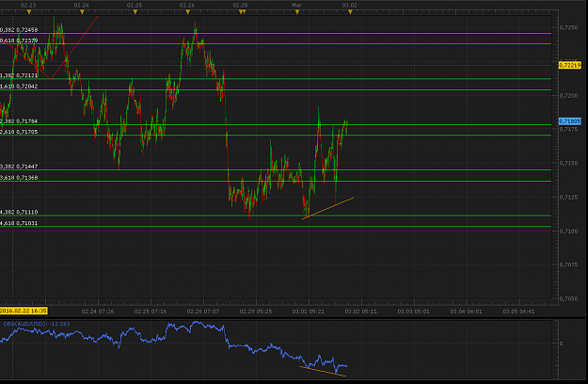Click time axis label 02.25 07:16
Screen dimensions: 588x384
pos(151,312)
